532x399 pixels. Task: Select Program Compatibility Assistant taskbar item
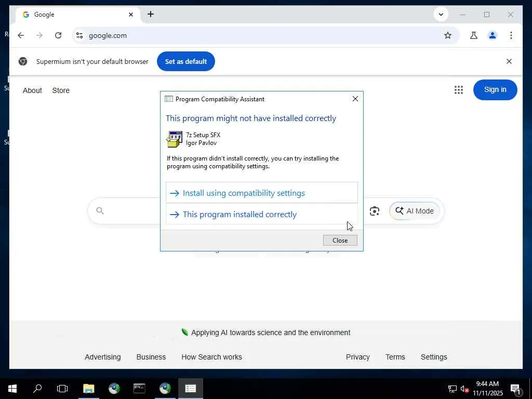[x=190, y=389]
